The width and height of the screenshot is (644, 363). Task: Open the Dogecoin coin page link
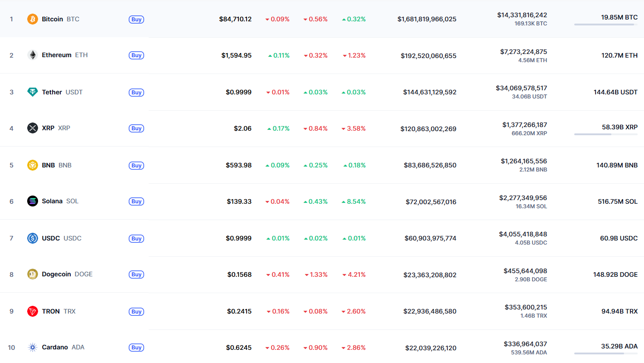(57, 274)
